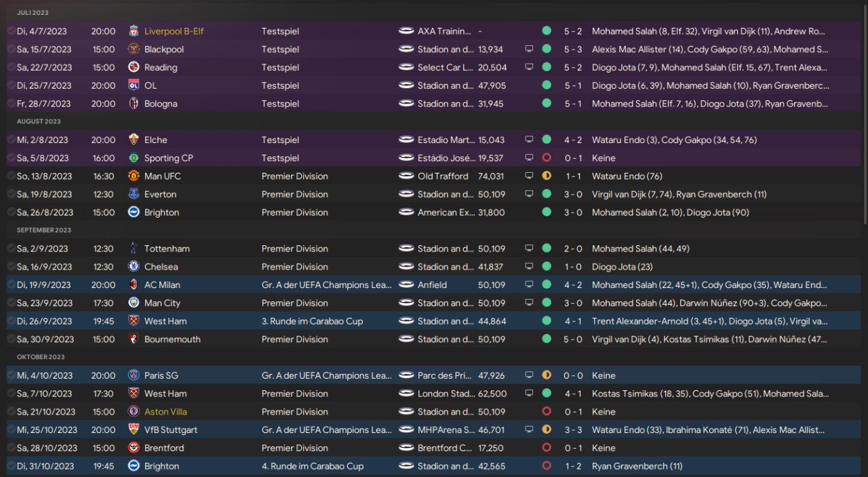
Task: Open the Brentford club badge
Action: click(134, 448)
